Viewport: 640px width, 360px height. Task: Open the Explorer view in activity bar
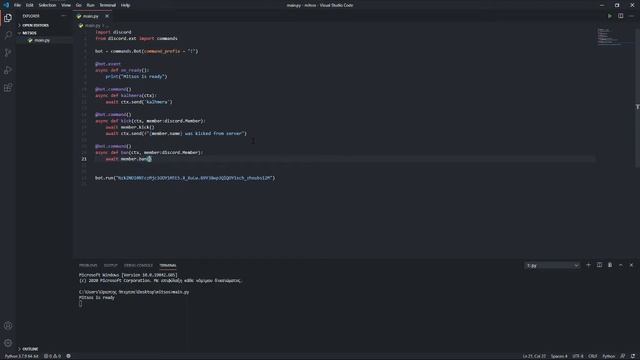8,18
